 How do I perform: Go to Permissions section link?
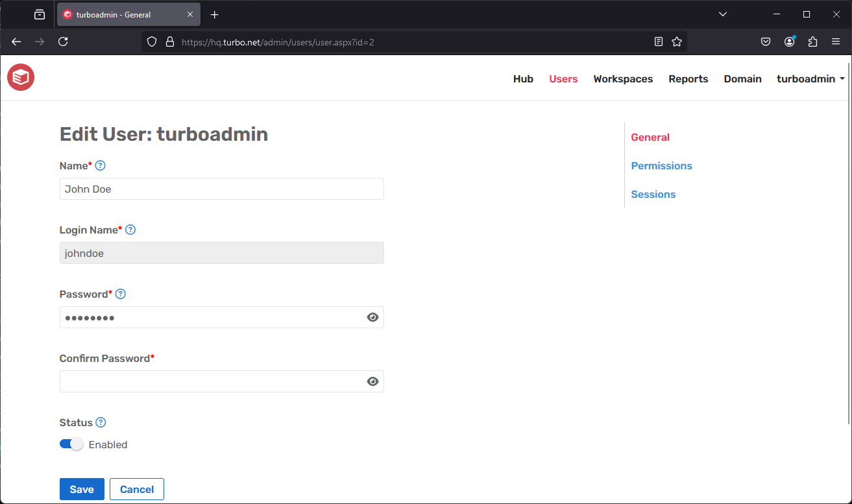click(x=661, y=165)
